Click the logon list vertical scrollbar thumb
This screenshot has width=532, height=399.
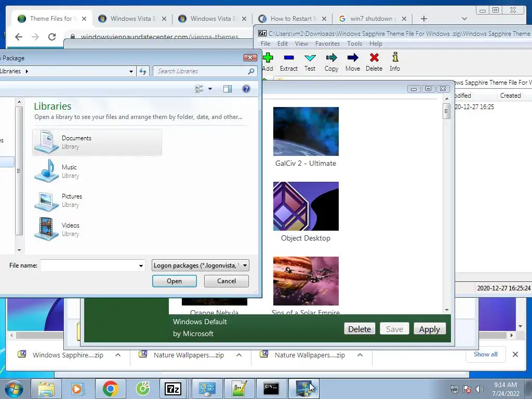447,111
